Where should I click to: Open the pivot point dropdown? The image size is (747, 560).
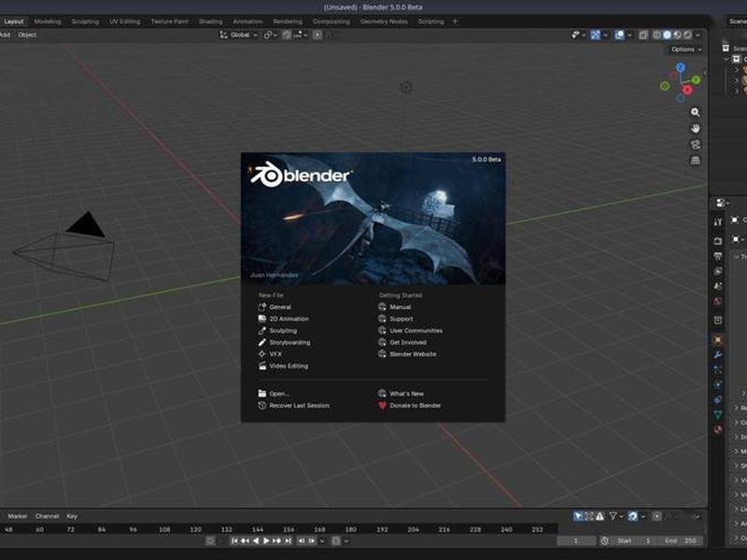pos(271,35)
